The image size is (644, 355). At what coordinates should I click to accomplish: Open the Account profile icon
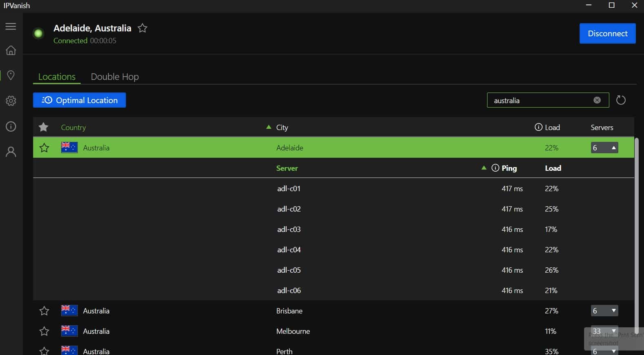click(11, 152)
